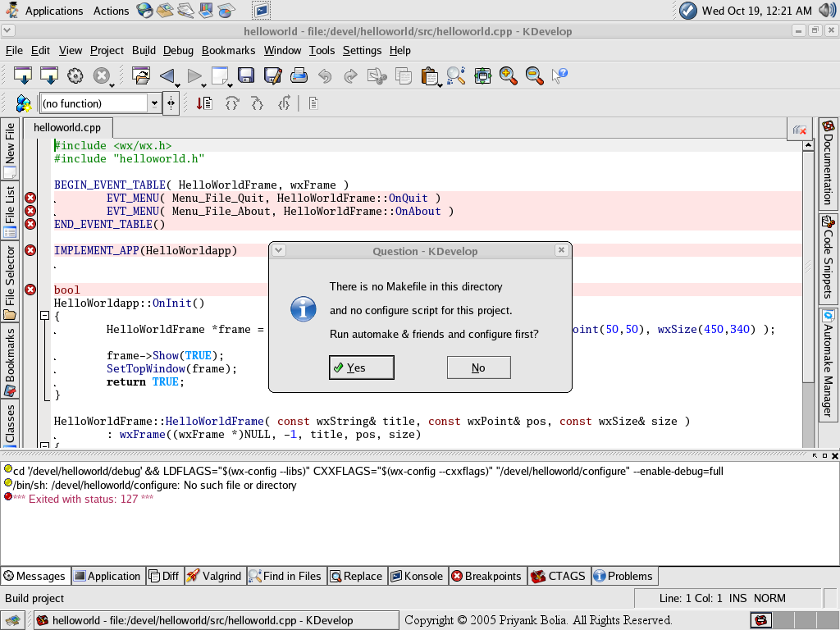Collapse the OnInit function code fold
Screen dimensions: 840x630
[45, 316]
